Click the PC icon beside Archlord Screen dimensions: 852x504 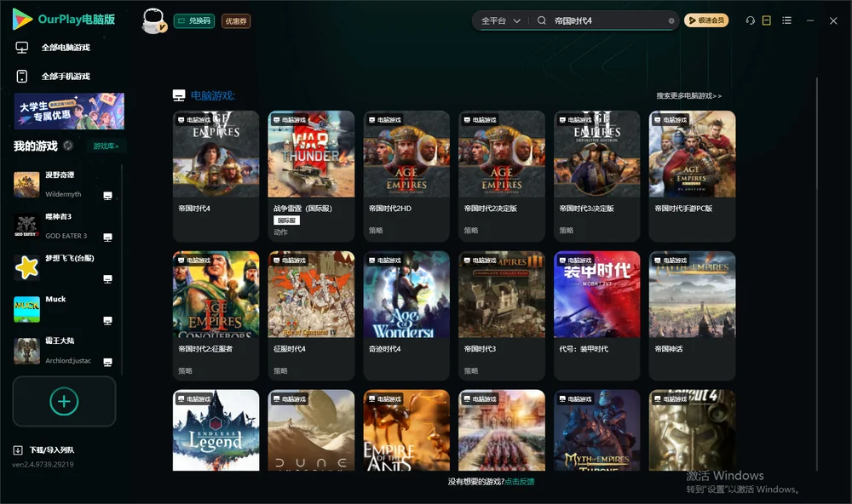(107, 363)
